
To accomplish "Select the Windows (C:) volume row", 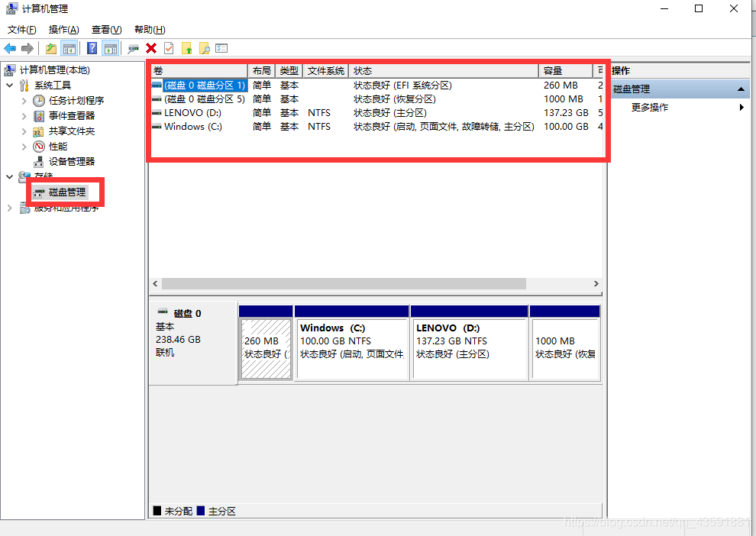I will click(x=377, y=127).
